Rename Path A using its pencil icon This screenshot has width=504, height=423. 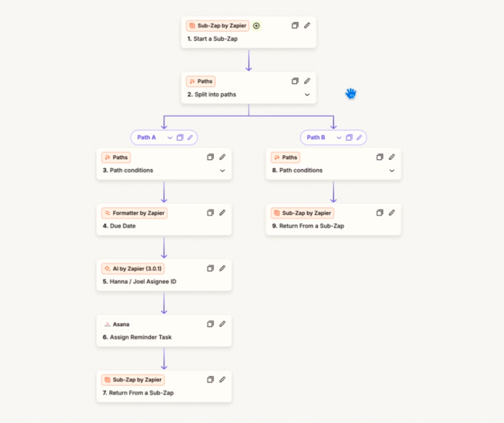(190, 137)
